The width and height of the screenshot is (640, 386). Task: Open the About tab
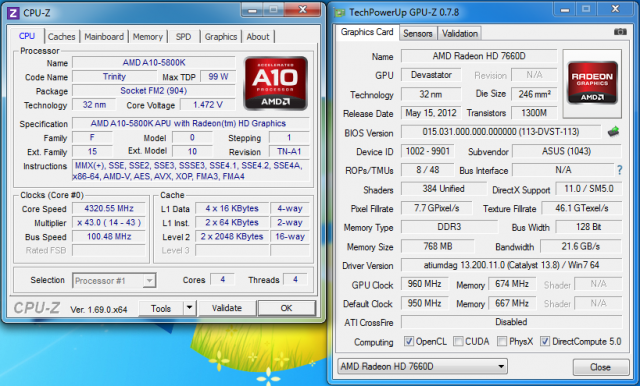258,37
